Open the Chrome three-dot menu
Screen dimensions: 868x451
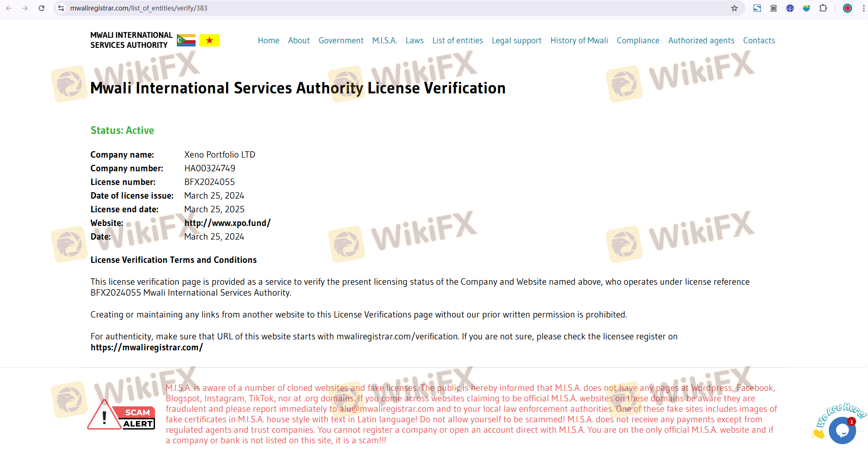point(861,8)
